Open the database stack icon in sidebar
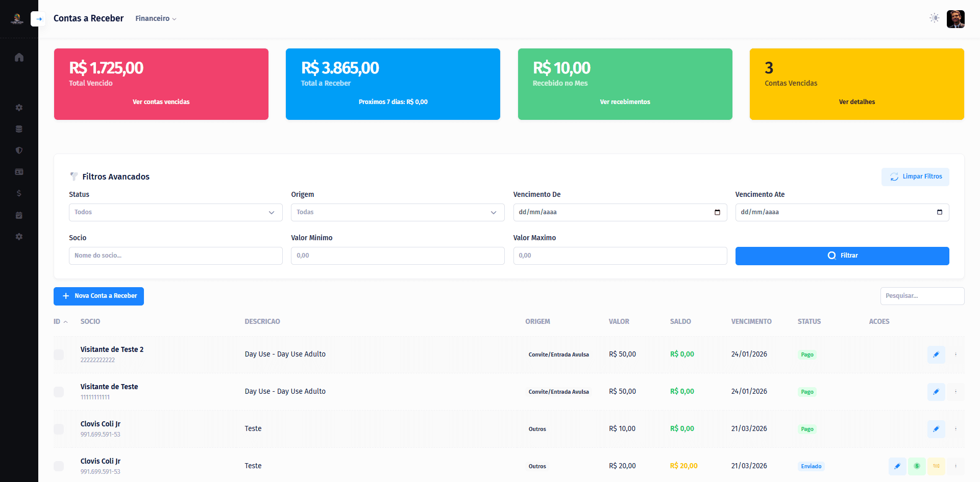 (x=19, y=129)
